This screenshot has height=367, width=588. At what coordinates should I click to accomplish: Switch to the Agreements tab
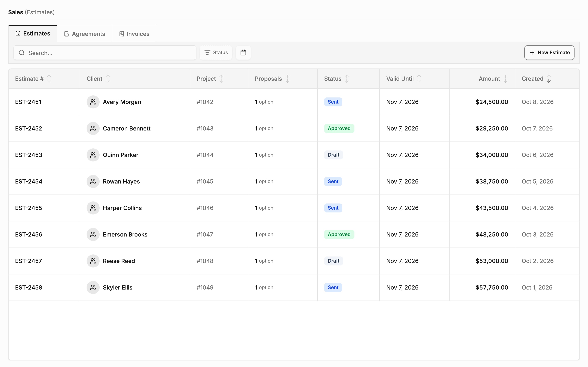click(85, 34)
